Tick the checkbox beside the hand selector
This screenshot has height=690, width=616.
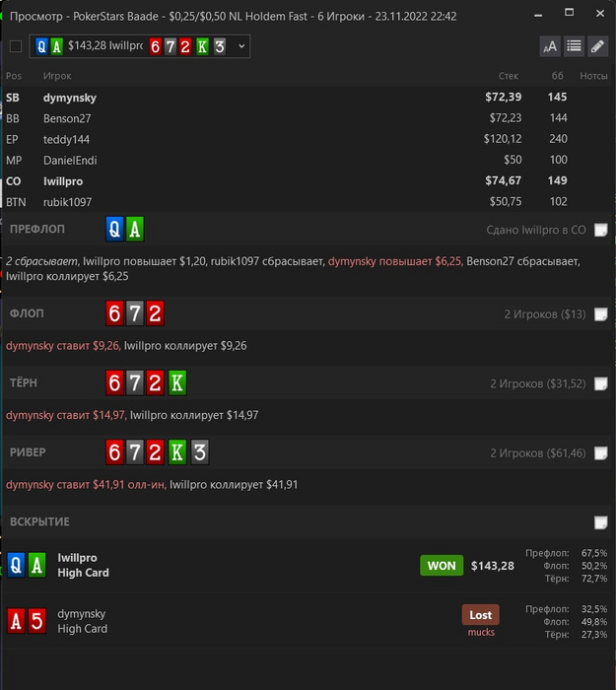tap(16, 46)
